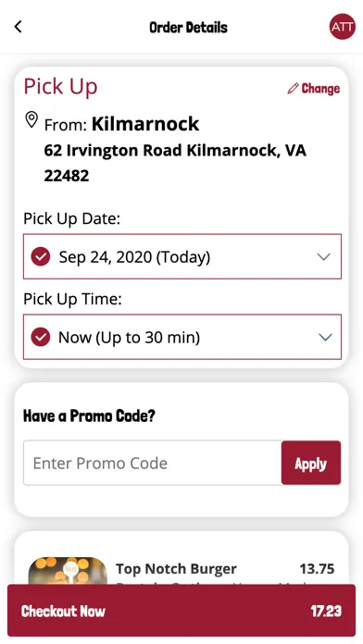Select the Top Notch Burger item name
The width and height of the screenshot is (363, 644).
click(176, 569)
